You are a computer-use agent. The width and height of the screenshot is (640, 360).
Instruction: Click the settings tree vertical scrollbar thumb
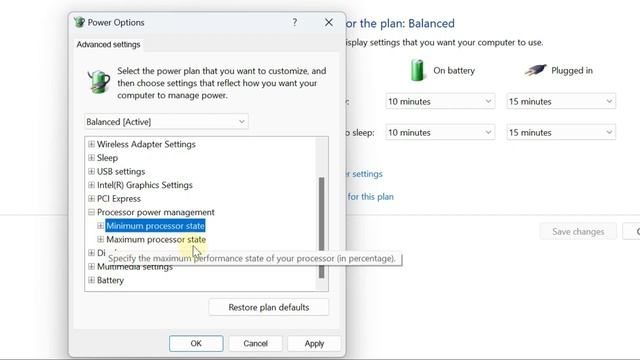tap(322, 227)
